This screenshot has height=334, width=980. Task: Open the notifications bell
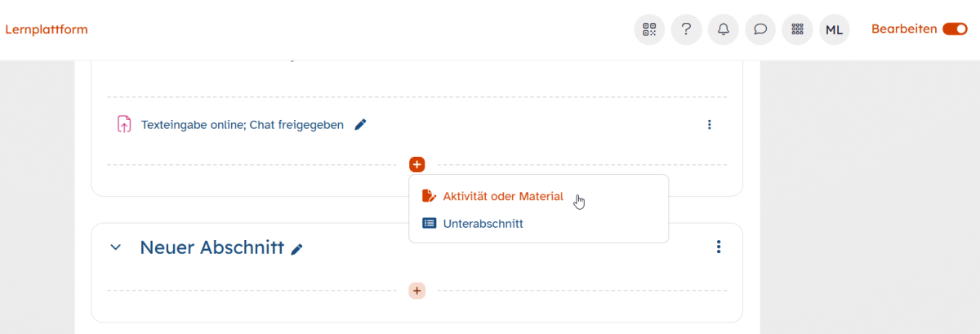[x=723, y=29]
